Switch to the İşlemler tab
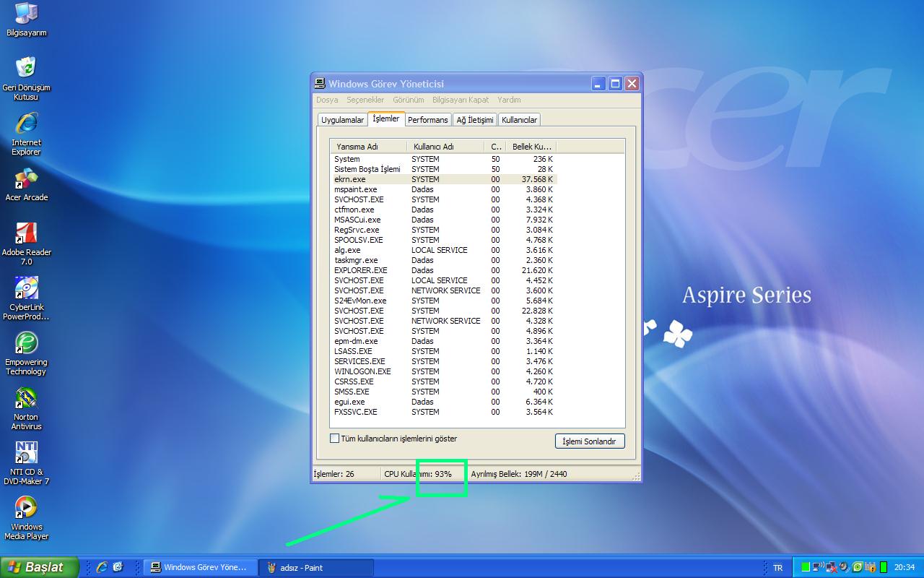The width and height of the screenshot is (924, 578). (x=385, y=118)
